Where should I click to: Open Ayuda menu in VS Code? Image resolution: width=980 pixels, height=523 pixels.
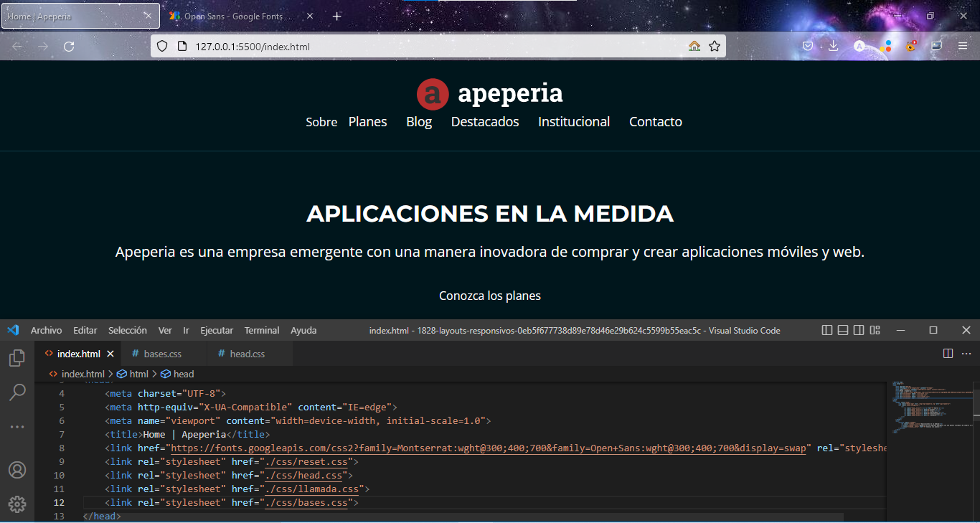303,331
